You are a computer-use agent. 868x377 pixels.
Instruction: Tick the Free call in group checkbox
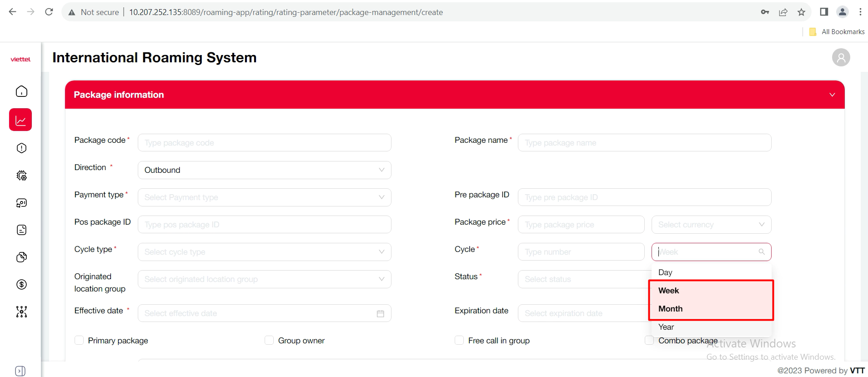click(459, 341)
